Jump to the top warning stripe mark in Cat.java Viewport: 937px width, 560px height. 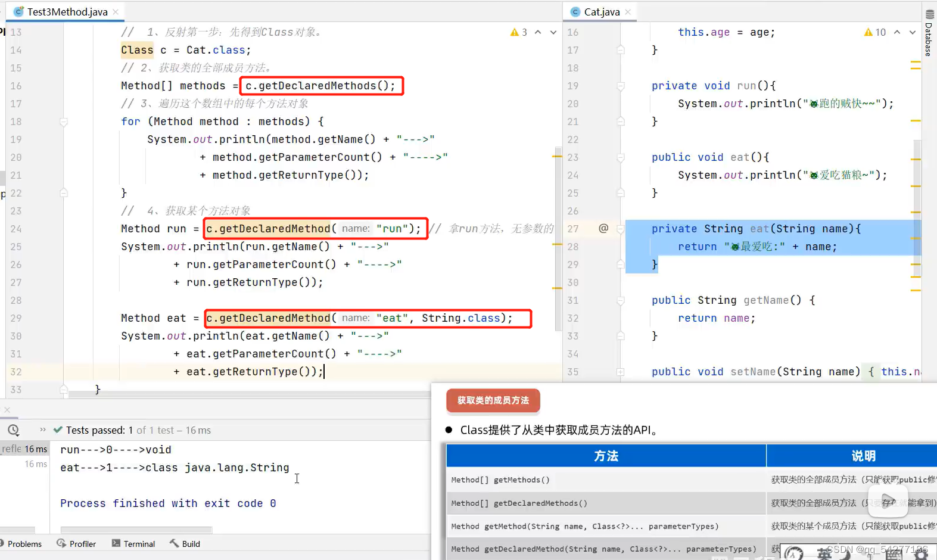(x=916, y=61)
